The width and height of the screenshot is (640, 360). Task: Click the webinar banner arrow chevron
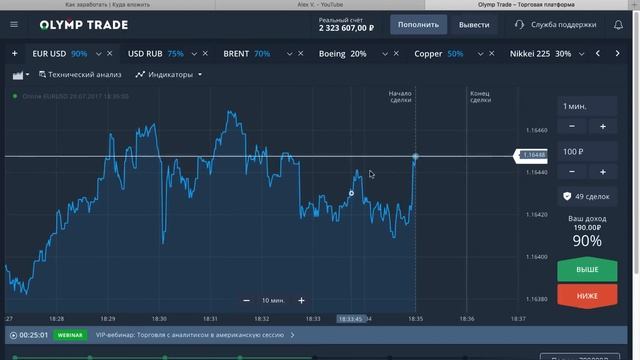pyautogui.click(x=293, y=335)
